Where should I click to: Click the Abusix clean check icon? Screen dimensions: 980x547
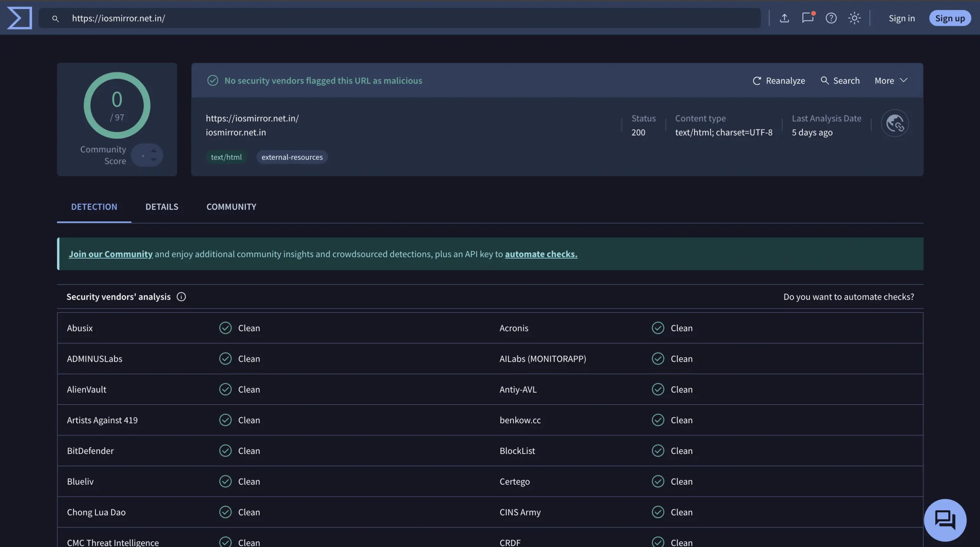pos(225,328)
